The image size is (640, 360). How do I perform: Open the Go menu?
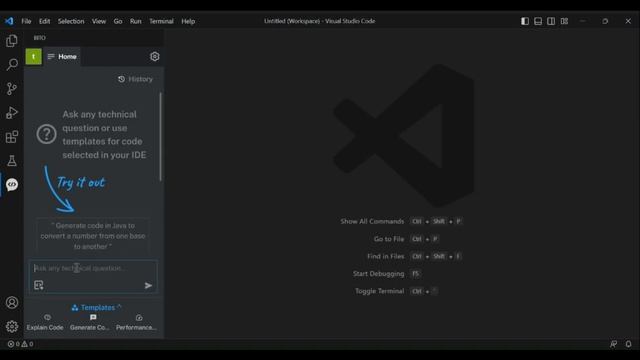point(118,21)
